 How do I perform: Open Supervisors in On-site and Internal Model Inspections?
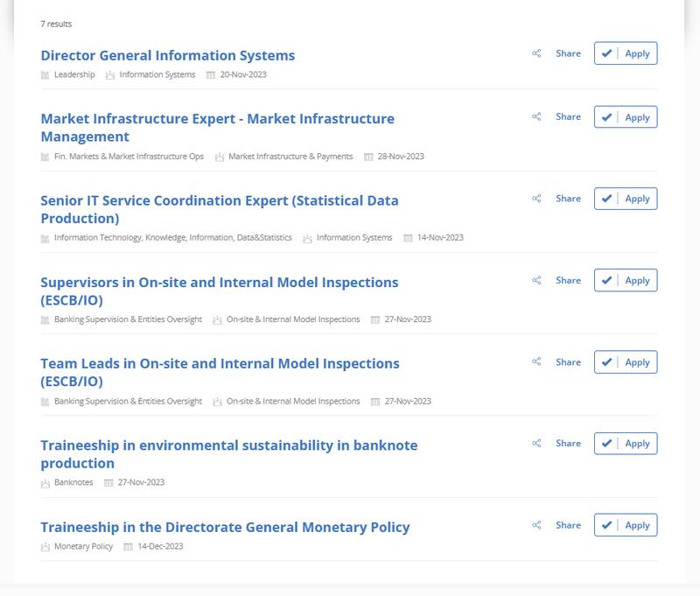219,283
